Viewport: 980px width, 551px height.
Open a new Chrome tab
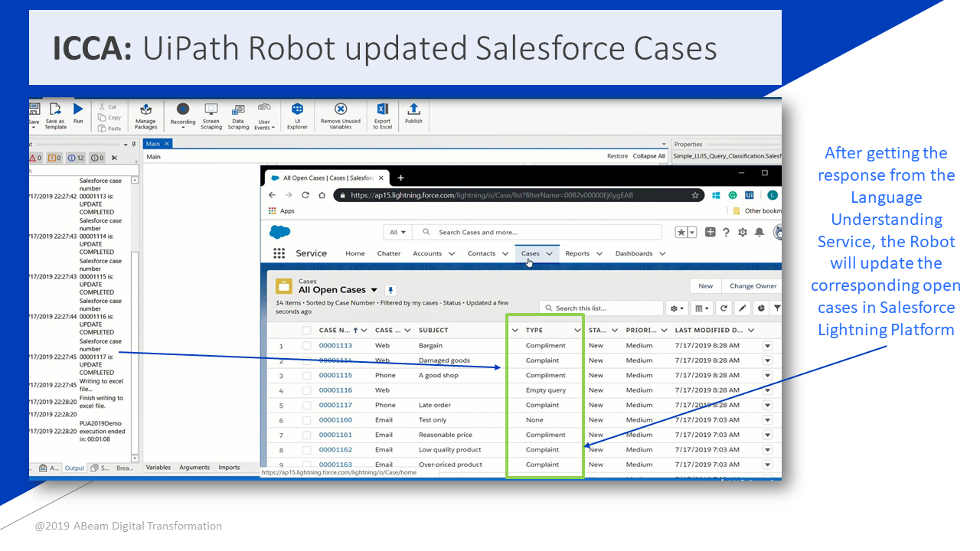click(400, 178)
